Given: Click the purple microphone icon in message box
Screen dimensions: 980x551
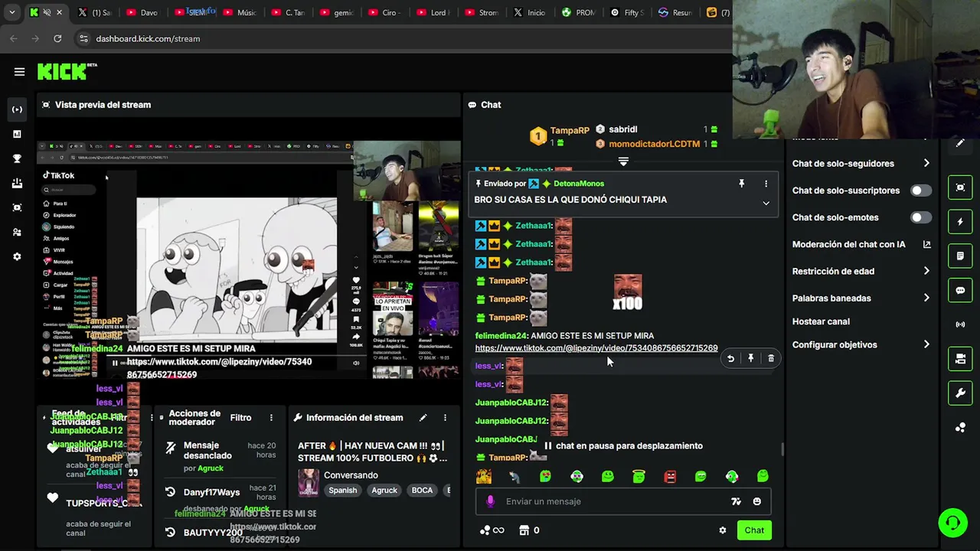Looking at the screenshot, I should (491, 501).
